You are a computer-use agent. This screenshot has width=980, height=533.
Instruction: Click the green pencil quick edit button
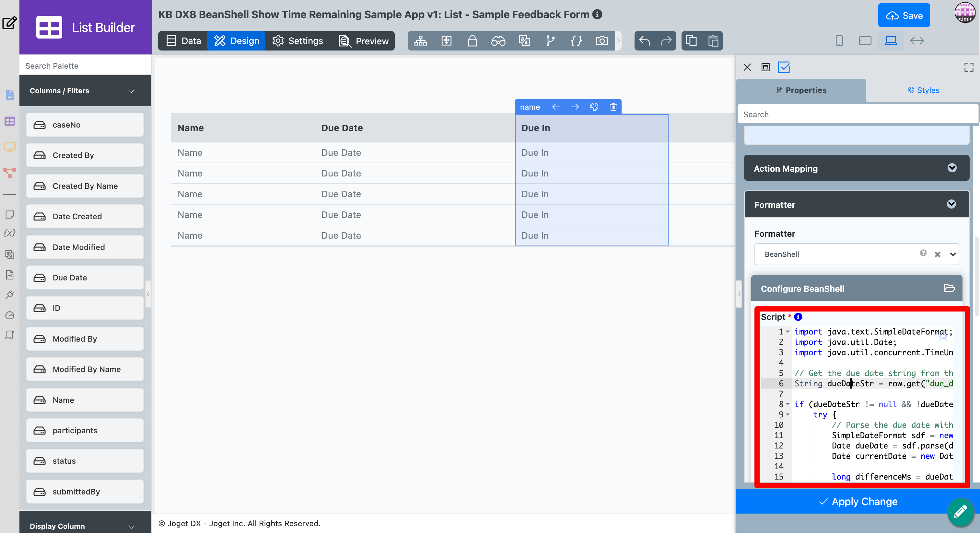(961, 512)
